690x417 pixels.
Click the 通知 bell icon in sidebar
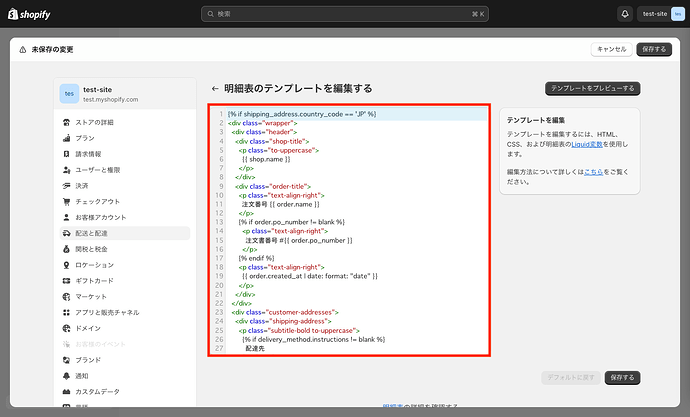[66, 376]
